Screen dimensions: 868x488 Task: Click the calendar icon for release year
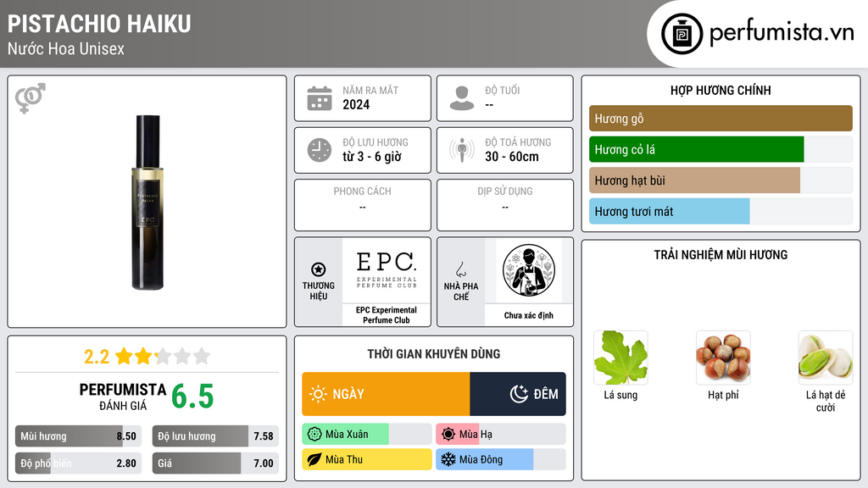(320, 98)
